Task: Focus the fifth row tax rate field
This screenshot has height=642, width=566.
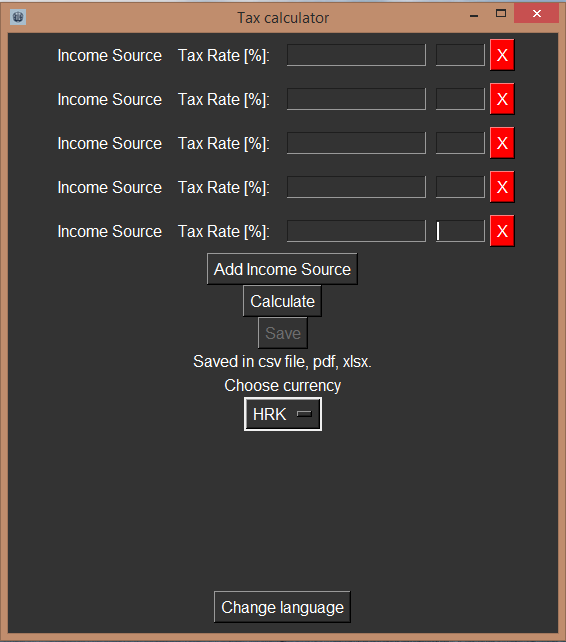Action: [x=460, y=231]
